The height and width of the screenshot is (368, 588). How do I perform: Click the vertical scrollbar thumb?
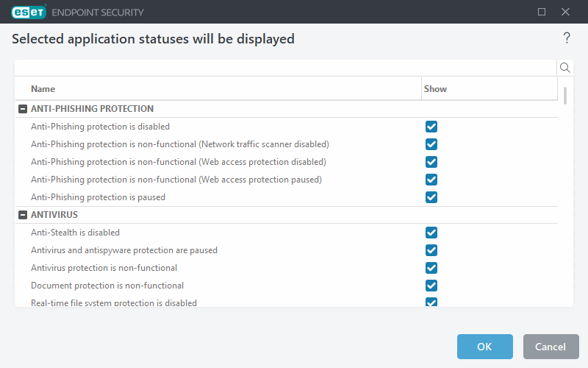pos(565,96)
